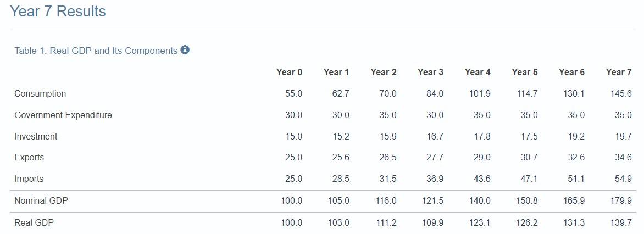Click Year 2 Government Expenditure value 35.0
644x234 pixels.
pos(388,115)
